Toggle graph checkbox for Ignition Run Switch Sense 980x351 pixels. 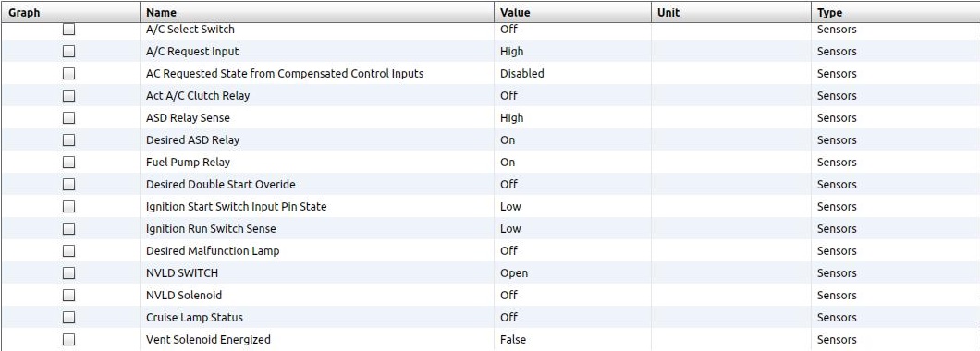click(x=68, y=228)
